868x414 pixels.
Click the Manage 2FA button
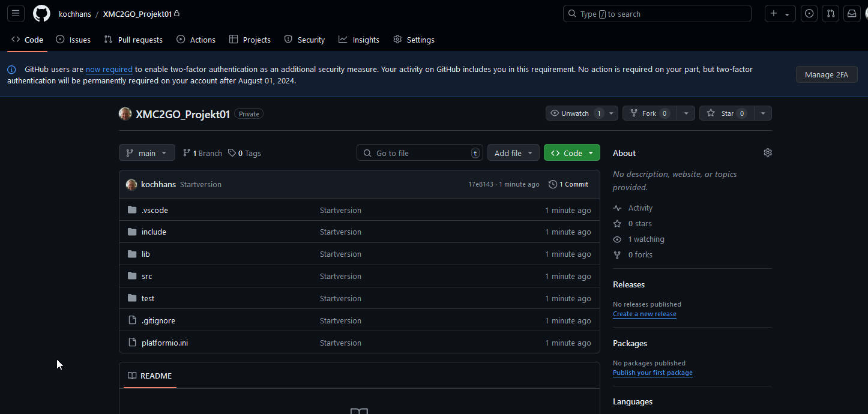(826, 74)
